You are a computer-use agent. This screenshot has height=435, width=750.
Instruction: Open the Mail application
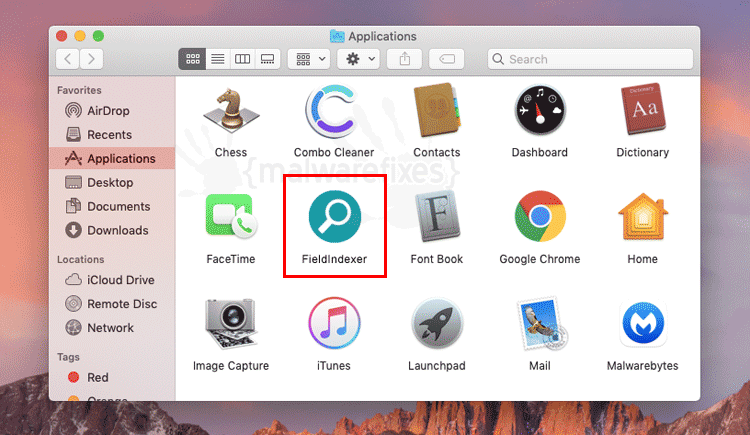[x=540, y=323]
